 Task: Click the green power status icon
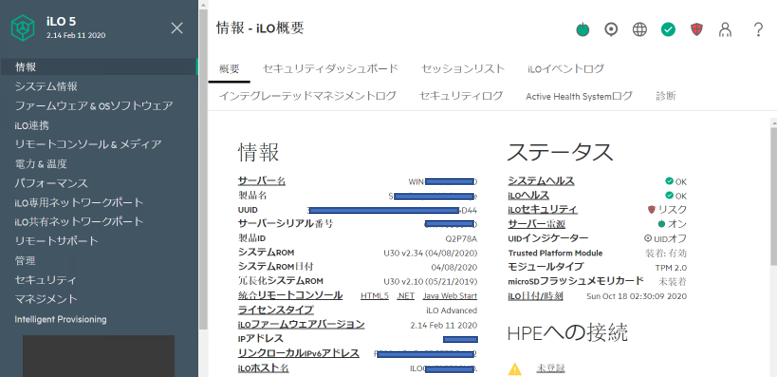(x=583, y=30)
